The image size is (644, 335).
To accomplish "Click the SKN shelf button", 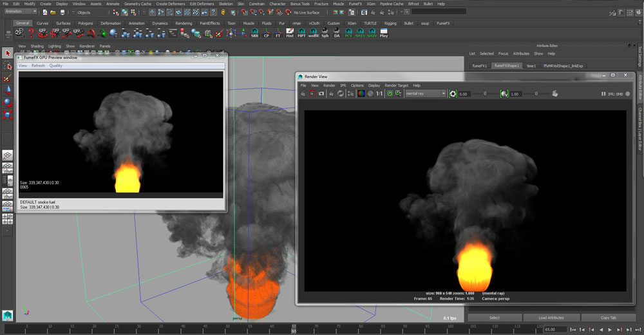I will tap(254, 33).
